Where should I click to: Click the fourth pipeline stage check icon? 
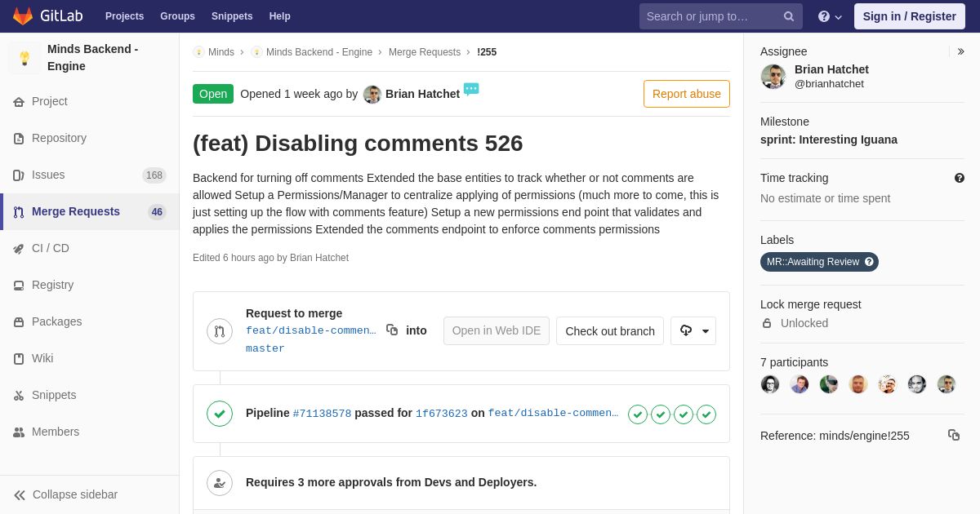point(706,414)
